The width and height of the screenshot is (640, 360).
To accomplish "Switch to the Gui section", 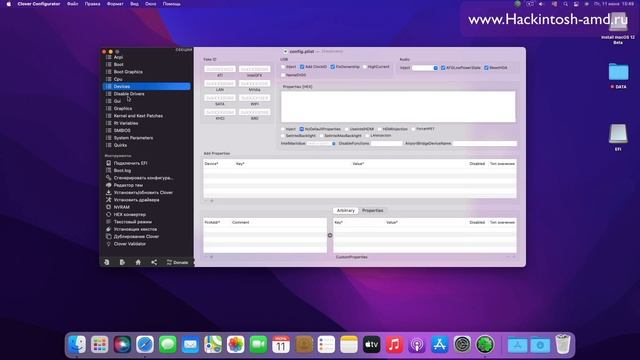I will 117,101.
